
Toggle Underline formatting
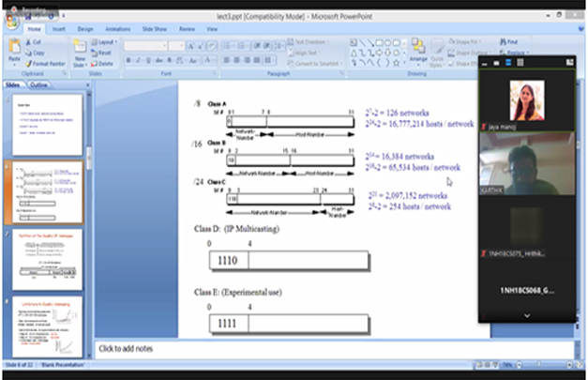coord(147,60)
